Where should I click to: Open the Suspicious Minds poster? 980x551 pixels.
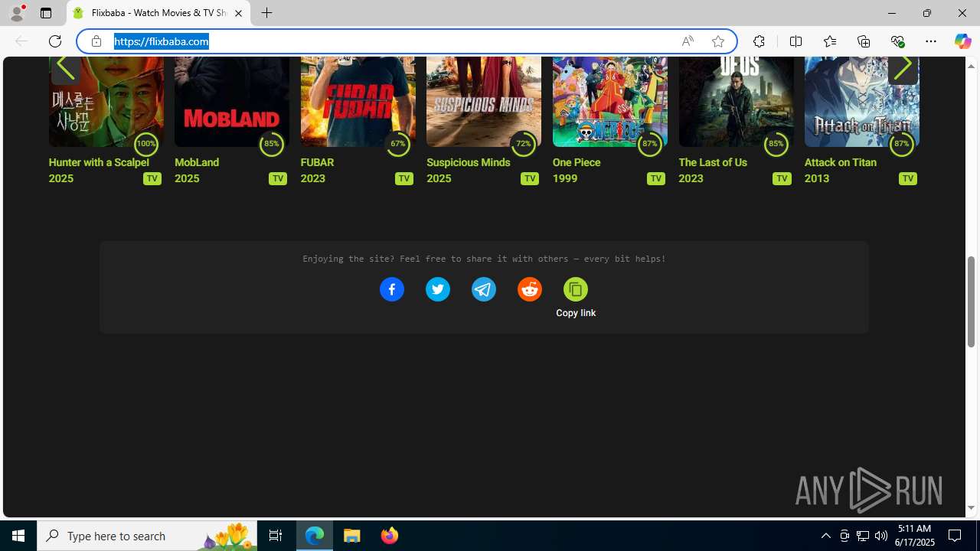(483, 101)
